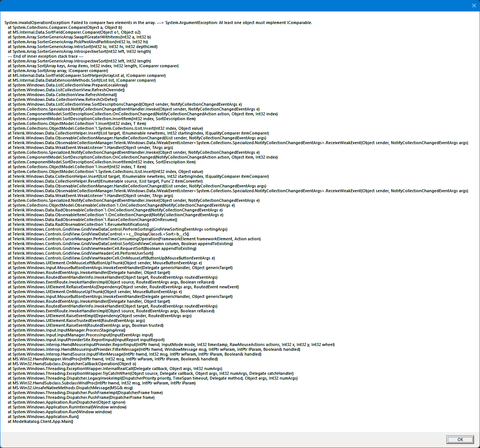This screenshot has height=448, width=480.
Task: Click the Application.RunDispatcher line
Action: [67, 402]
